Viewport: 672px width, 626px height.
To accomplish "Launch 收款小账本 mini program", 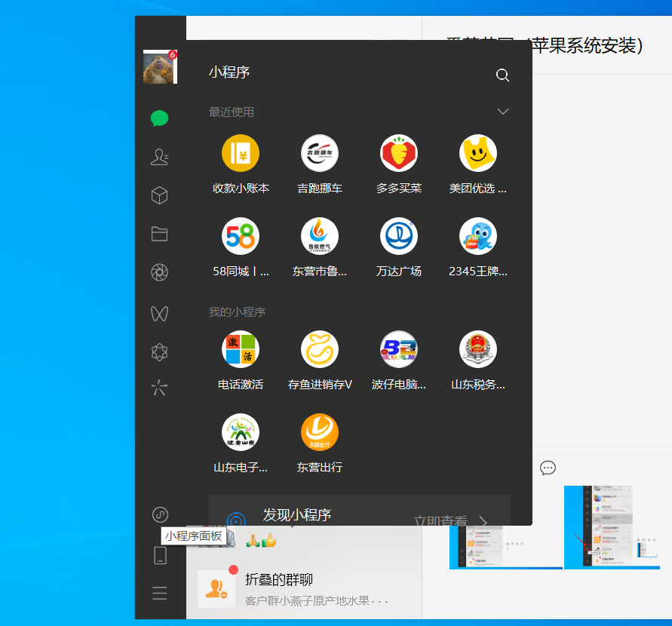I will tap(241, 164).
